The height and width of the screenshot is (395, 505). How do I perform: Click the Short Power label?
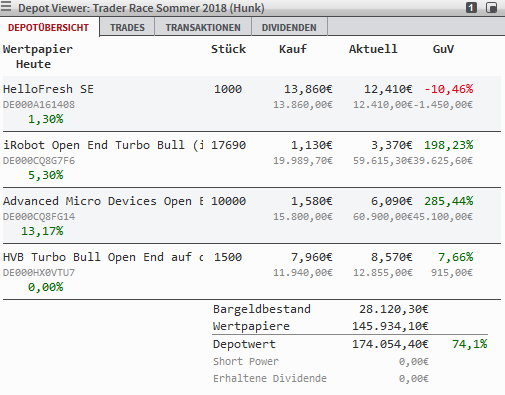[x=246, y=361]
